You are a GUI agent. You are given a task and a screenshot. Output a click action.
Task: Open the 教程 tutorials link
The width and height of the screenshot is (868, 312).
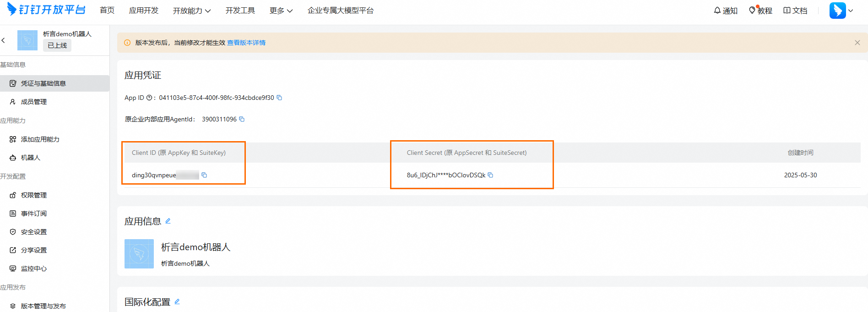[x=760, y=11]
